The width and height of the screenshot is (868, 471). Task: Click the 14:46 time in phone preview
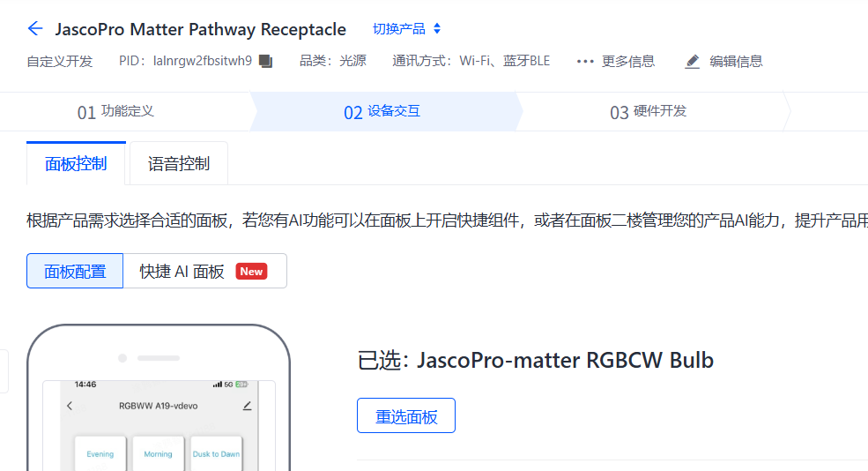coord(85,384)
